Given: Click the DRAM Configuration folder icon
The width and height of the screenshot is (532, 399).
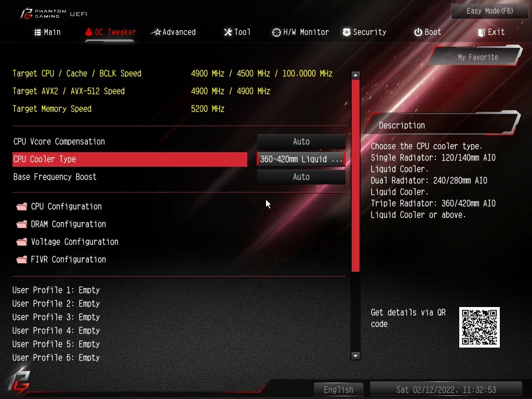Looking at the screenshot, I should (22, 224).
